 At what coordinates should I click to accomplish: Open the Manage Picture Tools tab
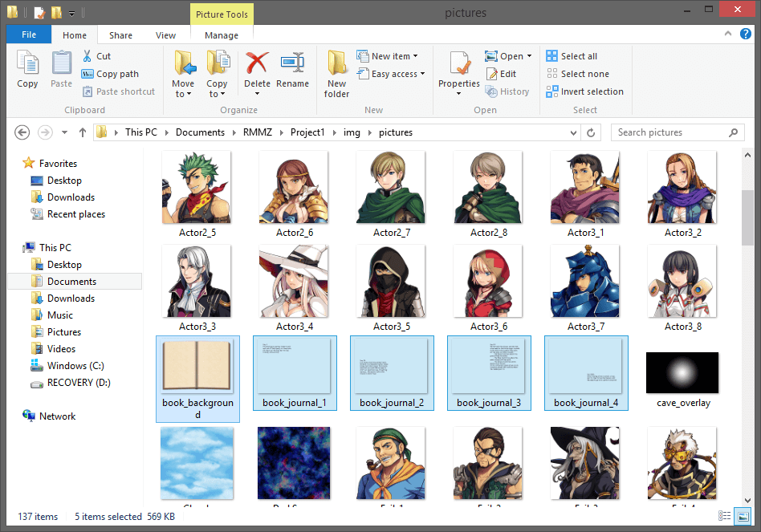tap(221, 35)
